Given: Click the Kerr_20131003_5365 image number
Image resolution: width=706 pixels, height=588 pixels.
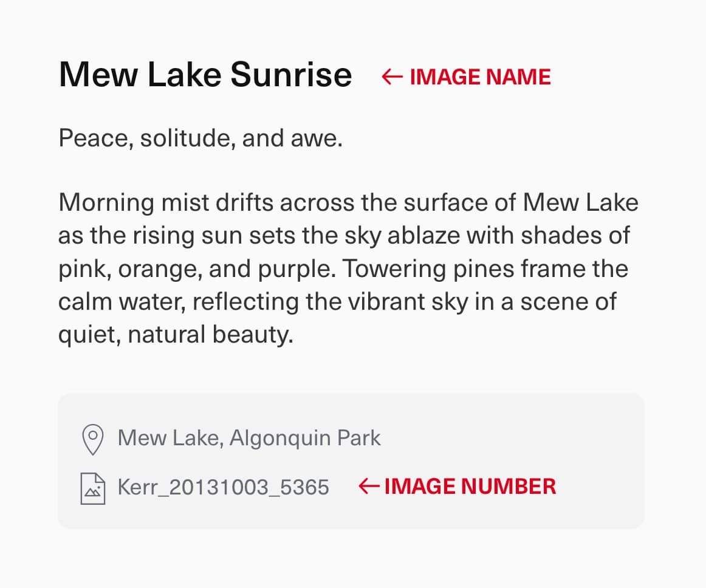Looking at the screenshot, I should click(x=224, y=487).
